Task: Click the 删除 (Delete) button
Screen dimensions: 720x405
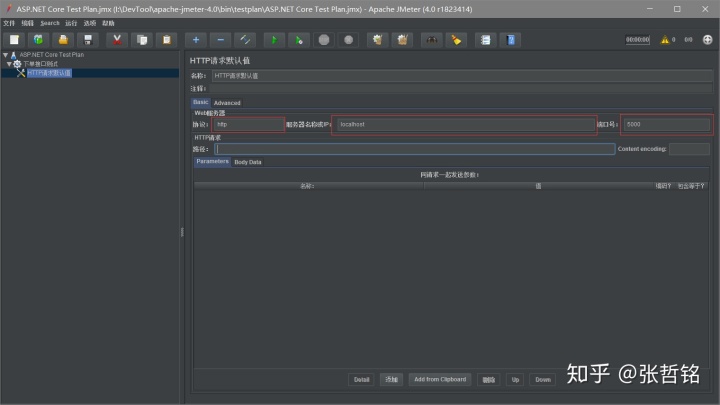Action: 489,380
